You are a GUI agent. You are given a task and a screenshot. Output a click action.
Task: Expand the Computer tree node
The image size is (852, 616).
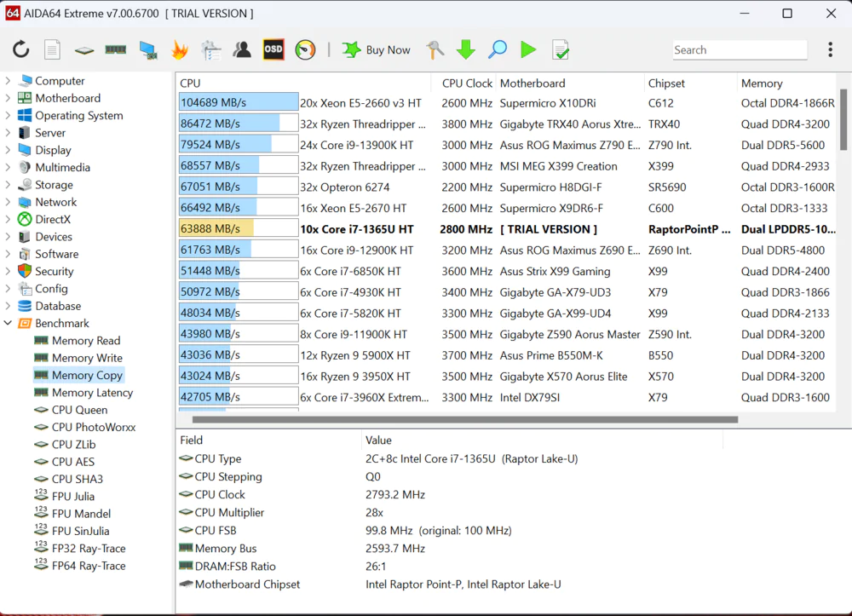pos(8,81)
